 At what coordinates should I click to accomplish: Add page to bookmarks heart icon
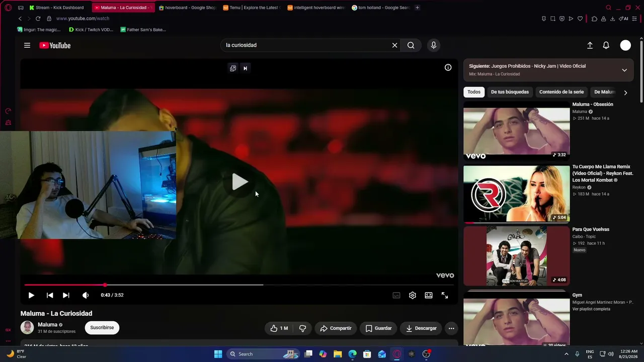click(x=580, y=19)
